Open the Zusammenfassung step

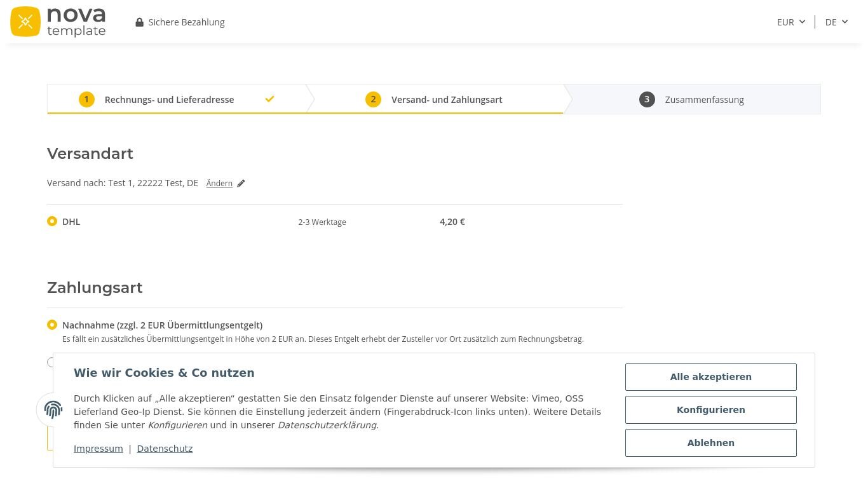(704, 100)
